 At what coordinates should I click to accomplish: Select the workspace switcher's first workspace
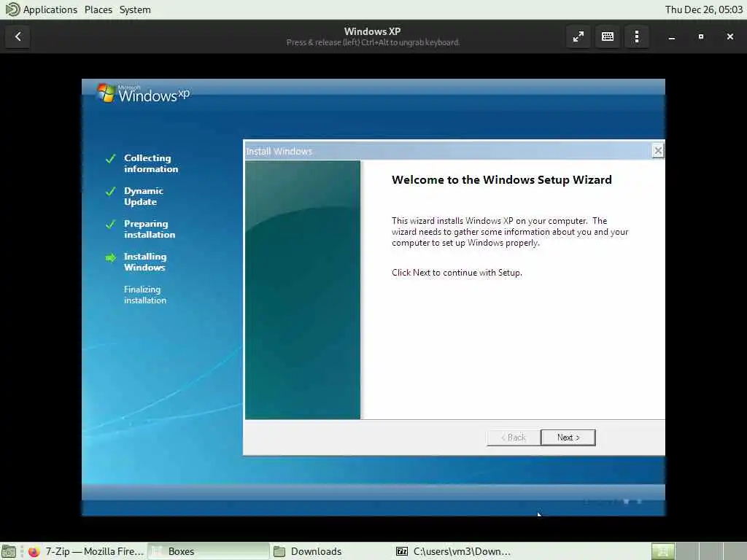662,551
